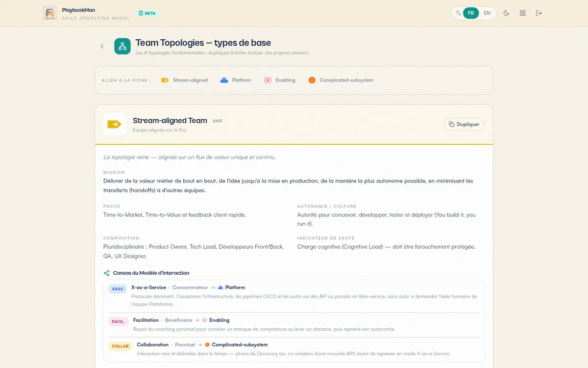Click the COLLAB interaction tag

pos(120,346)
